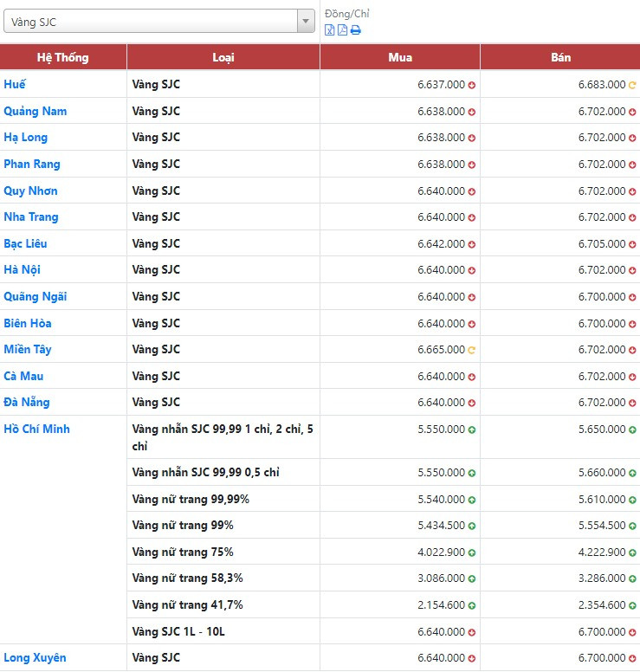The width and height of the screenshot is (640, 672).
Task: Print the gold price table
Action: point(355,30)
